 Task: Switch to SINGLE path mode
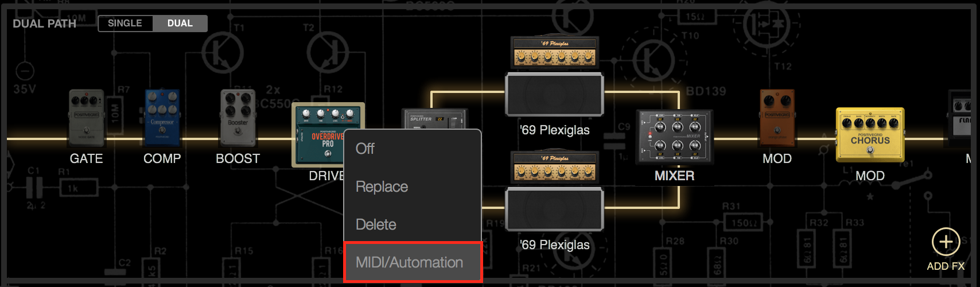point(125,24)
